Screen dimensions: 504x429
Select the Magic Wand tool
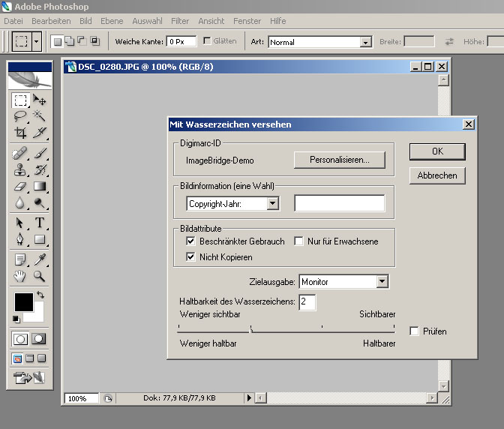[x=40, y=116]
